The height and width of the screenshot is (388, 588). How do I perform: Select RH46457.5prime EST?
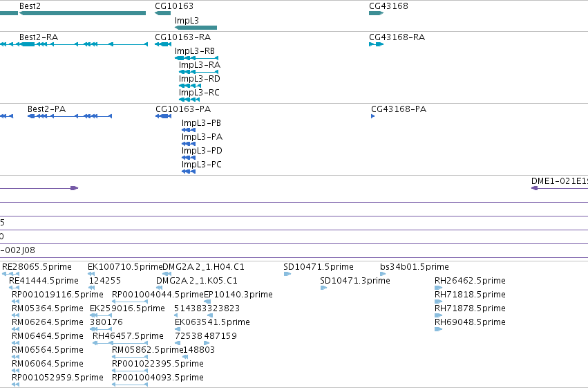[120, 343]
